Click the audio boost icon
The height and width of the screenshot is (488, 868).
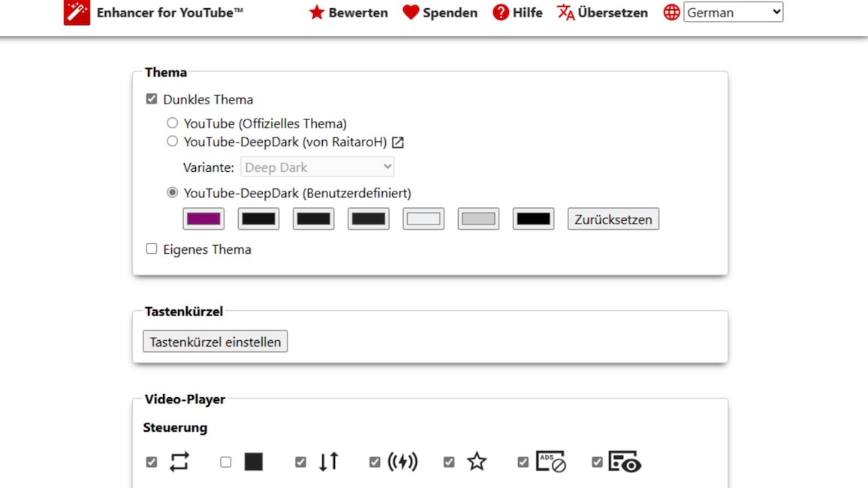[x=401, y=461]
